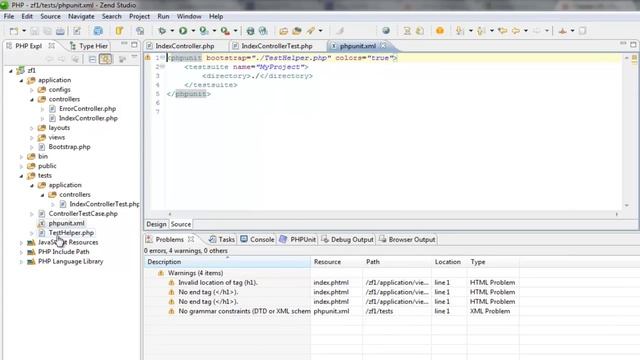Open the Browser Output view tab
Viewport: 640px width, 360px height.
407,240
